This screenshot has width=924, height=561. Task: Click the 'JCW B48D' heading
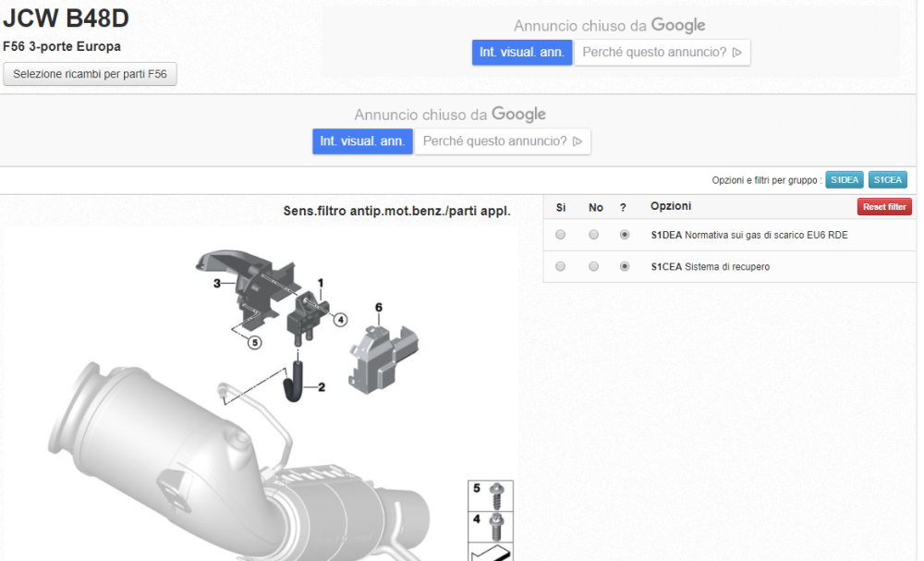click(66, 18)
